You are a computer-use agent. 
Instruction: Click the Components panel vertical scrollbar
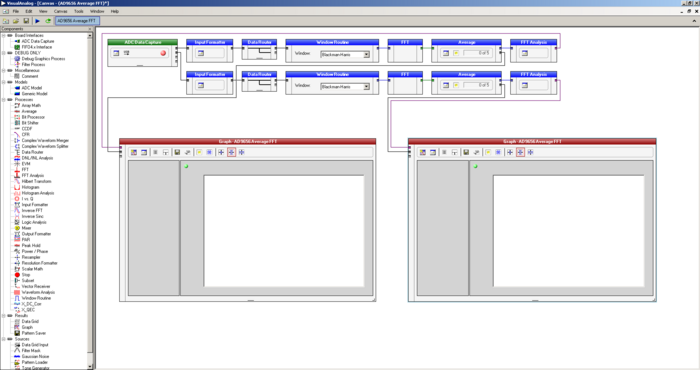coord(90,201)
